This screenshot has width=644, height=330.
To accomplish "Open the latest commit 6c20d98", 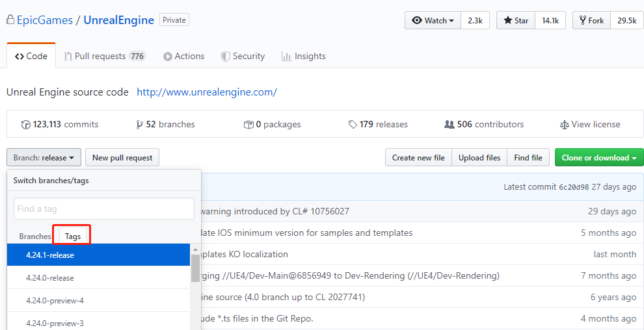I will point(574,187).
